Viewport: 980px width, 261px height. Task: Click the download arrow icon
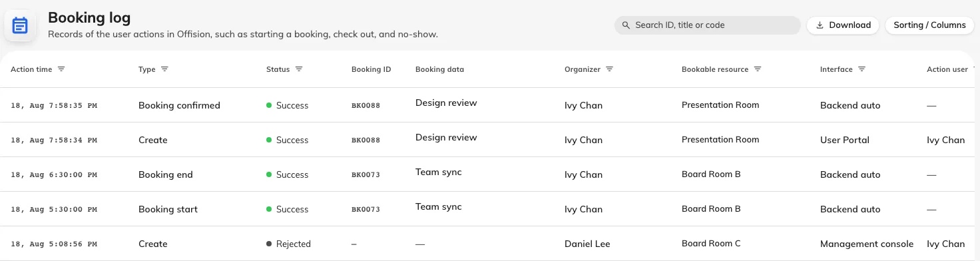click(820, 25)
